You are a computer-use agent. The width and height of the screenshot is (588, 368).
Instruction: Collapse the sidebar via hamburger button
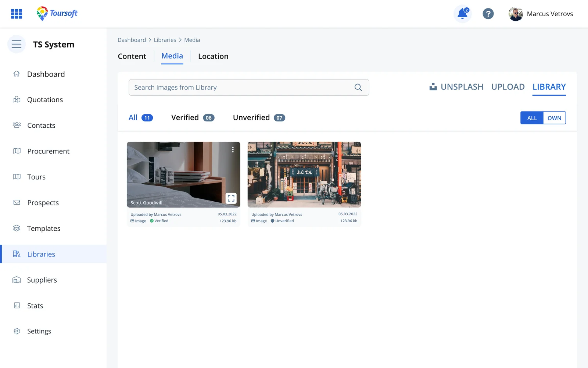click(17, 45)
